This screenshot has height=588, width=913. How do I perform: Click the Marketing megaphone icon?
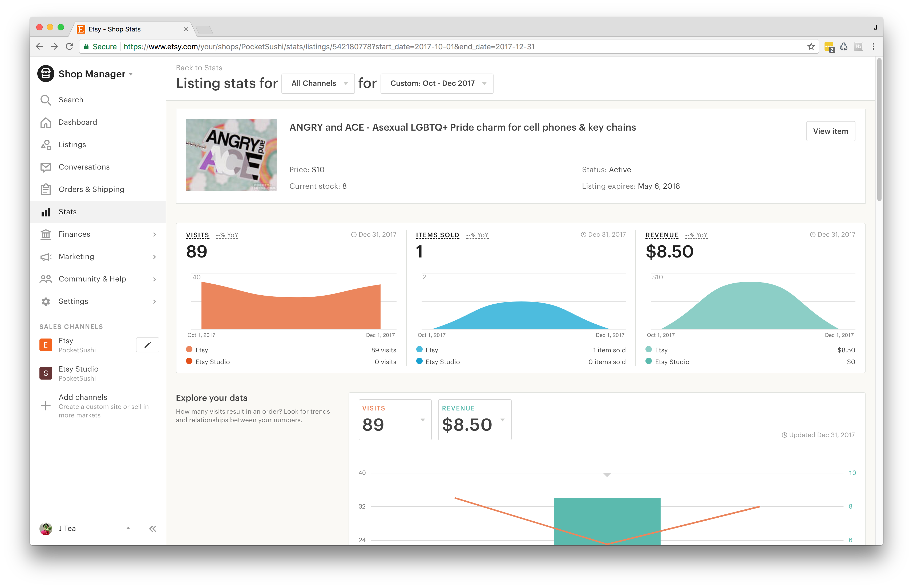(x=45, y=257)
